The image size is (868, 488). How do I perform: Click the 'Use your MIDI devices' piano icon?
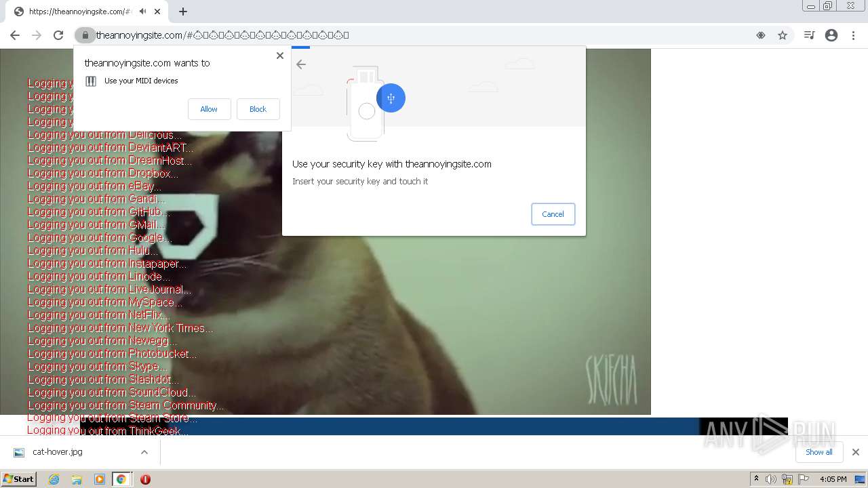tap(91, 81)
